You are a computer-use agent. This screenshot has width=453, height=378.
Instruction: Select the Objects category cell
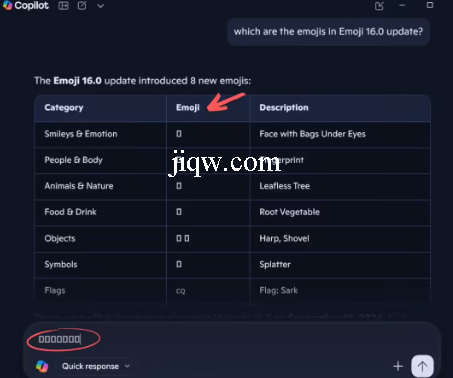(60, 238)
